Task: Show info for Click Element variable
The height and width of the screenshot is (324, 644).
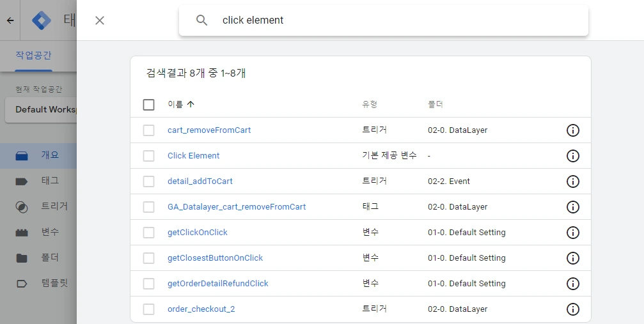Action: [573, 156]
